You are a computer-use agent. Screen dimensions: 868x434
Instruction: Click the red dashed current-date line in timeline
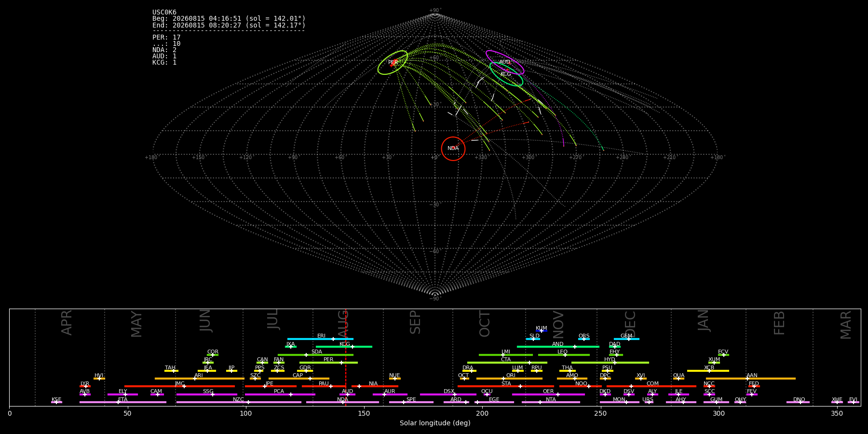(x=346, y=357)
